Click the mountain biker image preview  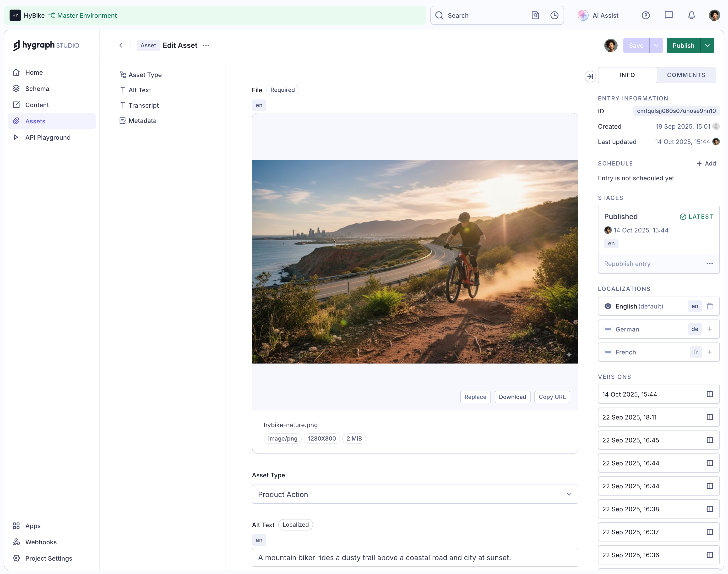(x=415, y=261)
